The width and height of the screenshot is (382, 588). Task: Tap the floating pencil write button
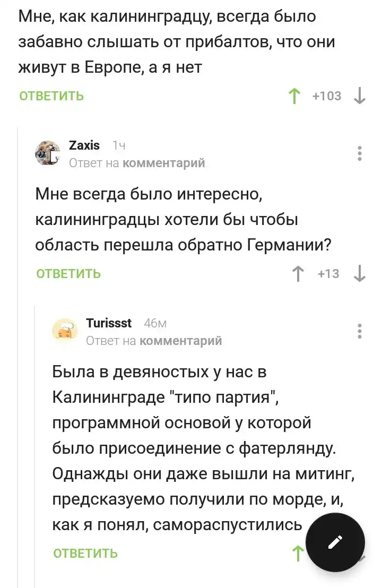click(x=335, y=542)
